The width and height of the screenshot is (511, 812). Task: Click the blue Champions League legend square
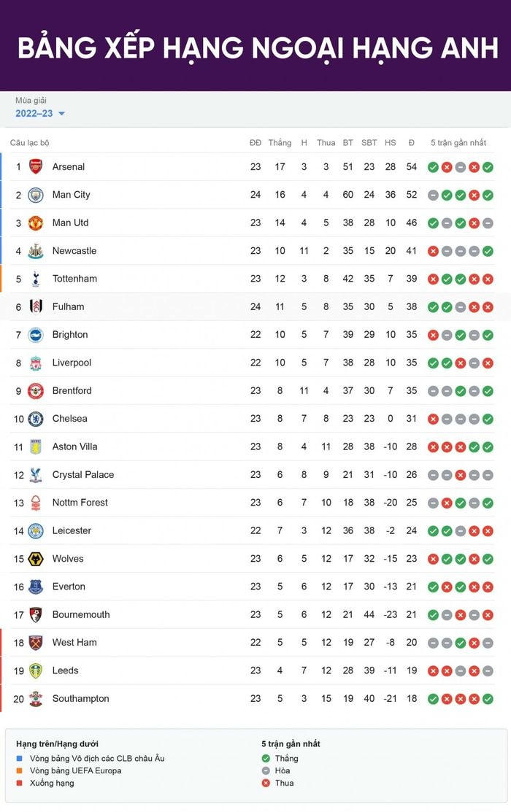click(x=20, y=759)
